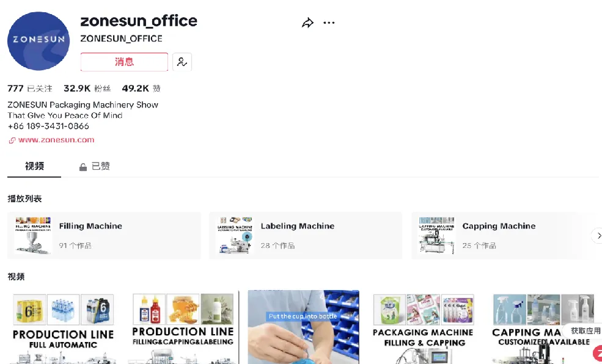Open the Filling Machine playlist thumbnail
Viewport: 602px width, 364px height.
point(33,235)
